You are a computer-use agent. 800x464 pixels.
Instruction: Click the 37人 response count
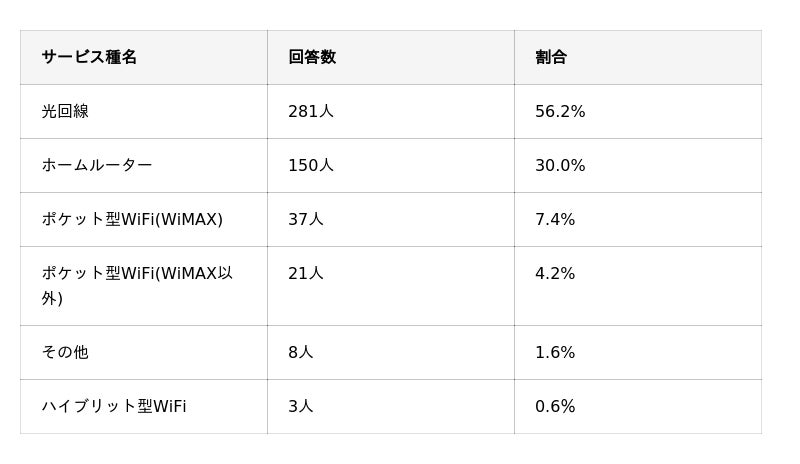click(x=306, y=220)
